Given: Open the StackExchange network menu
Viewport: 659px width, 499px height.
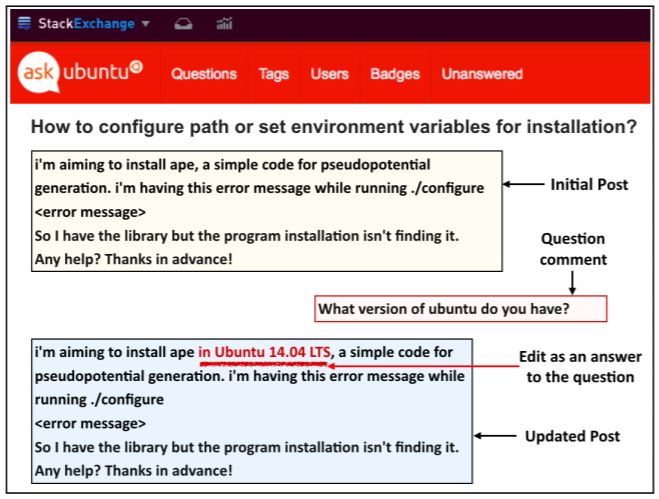Looking at the screenshot, I should 145,24.
